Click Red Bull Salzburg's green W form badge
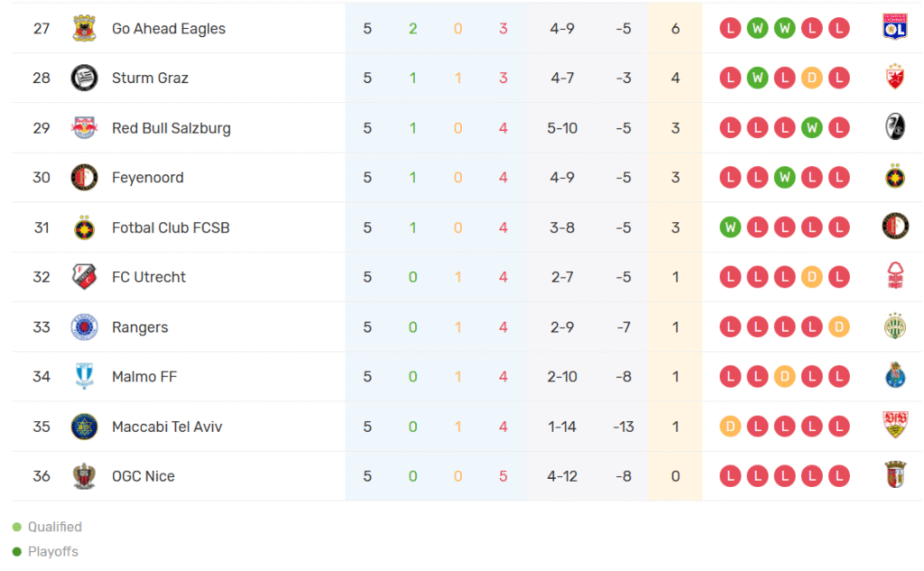Image resolution: width=924 pixels, height=571 pixels. coord(812,128)
